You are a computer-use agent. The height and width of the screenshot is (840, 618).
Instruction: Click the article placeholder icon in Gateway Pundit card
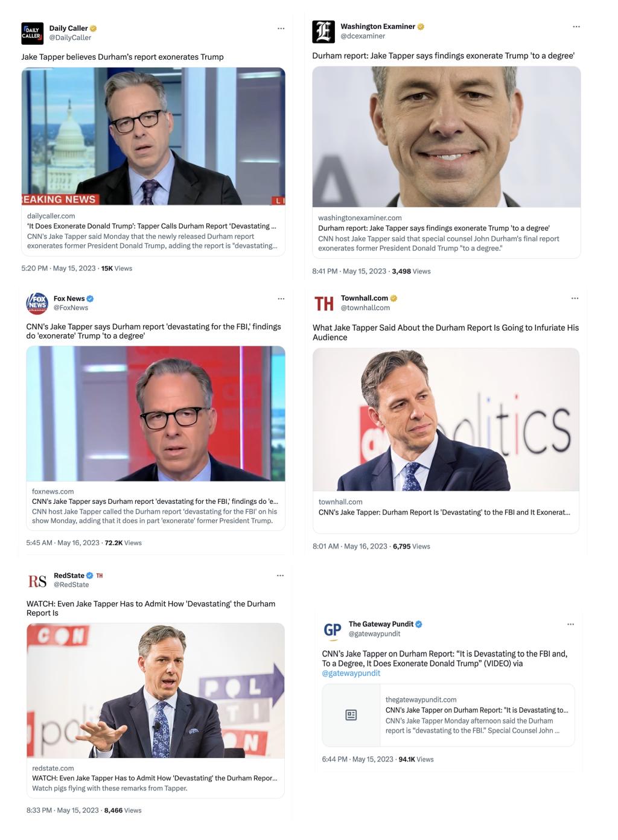(351, 715)
